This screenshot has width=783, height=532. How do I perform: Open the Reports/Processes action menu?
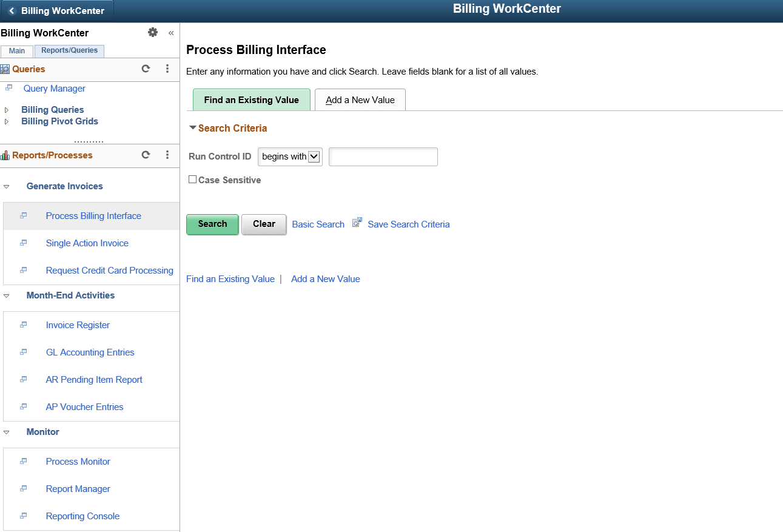click(x=167, y=155)
